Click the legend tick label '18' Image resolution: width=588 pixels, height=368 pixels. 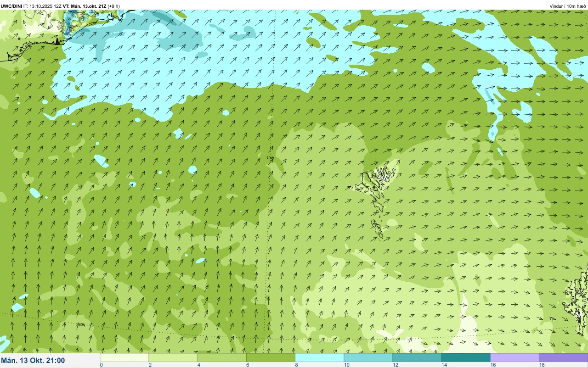point(542,365)
